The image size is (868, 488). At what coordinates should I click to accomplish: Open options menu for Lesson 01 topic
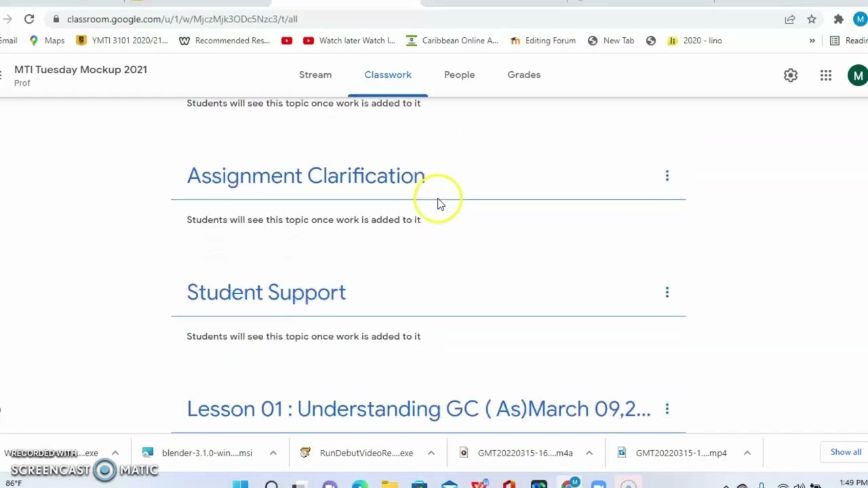tap(667, 409)
